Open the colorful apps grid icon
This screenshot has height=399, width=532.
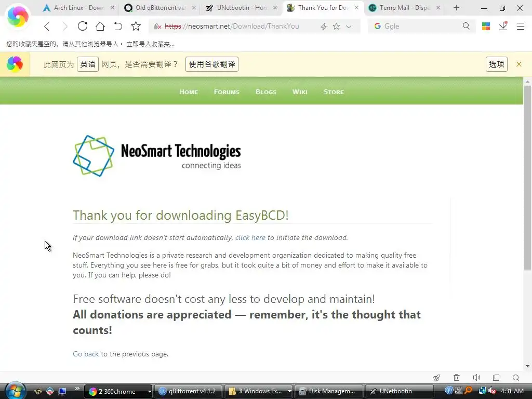tap(486, 26)
